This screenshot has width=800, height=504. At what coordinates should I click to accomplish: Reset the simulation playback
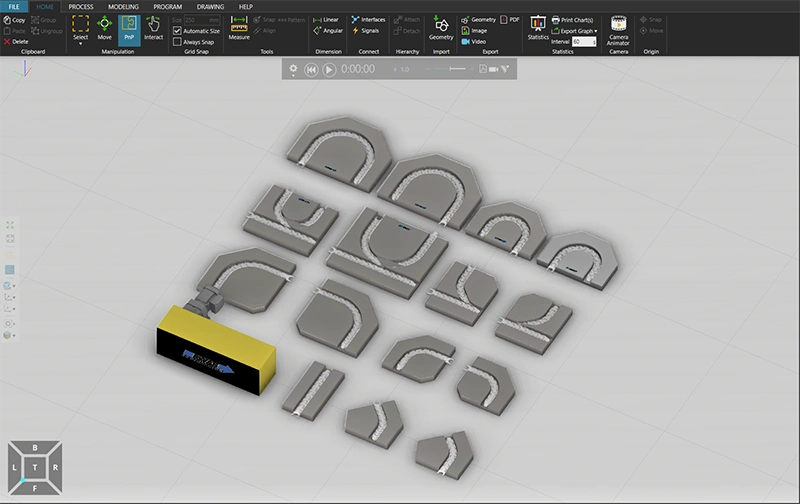pos(311,69)
